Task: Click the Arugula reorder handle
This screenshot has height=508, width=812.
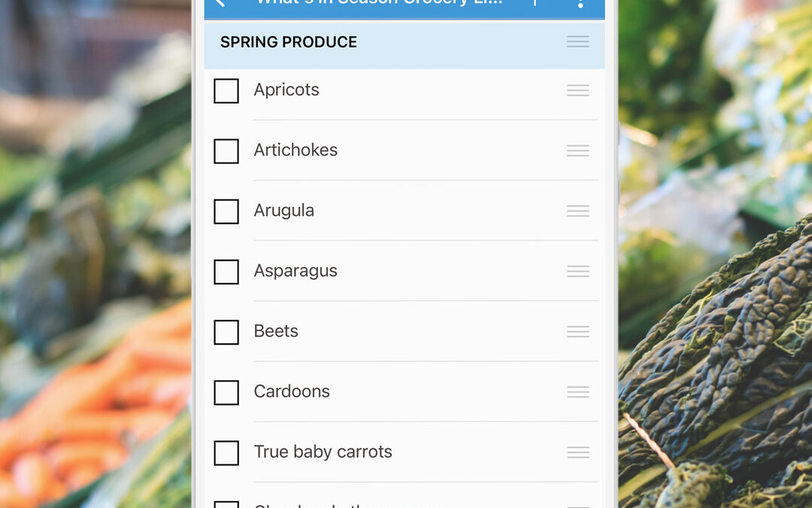Action: (x=578, y=211)
